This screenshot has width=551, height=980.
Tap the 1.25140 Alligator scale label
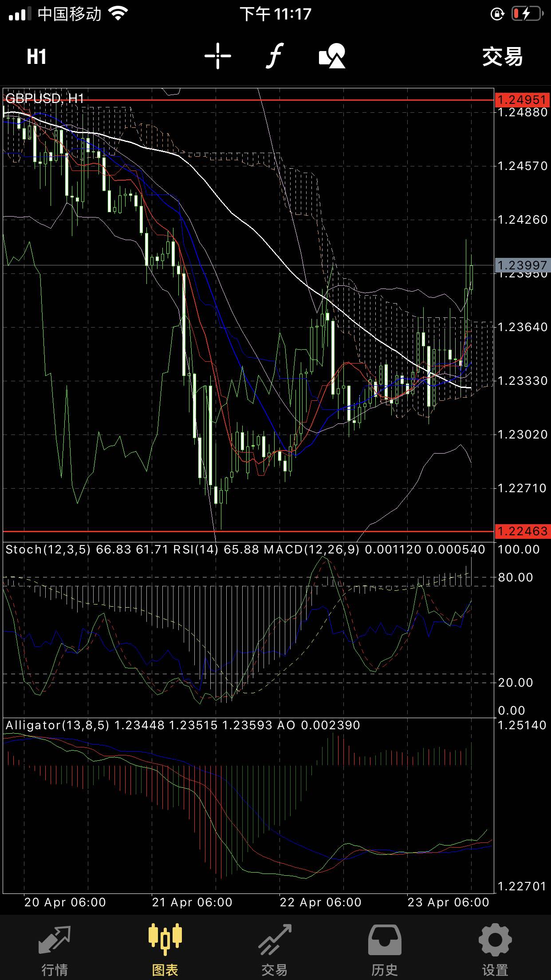(x=522, y=725)
